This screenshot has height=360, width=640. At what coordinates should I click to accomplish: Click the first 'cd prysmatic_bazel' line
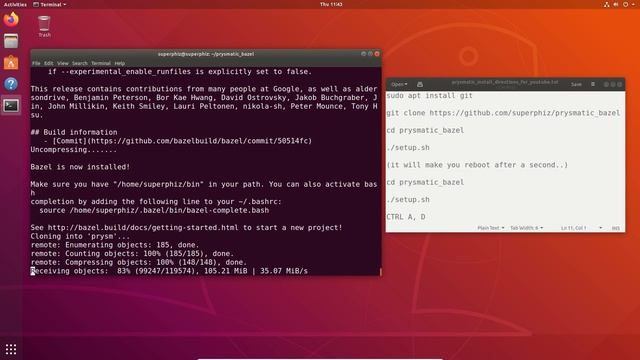(x=425, y=130)
